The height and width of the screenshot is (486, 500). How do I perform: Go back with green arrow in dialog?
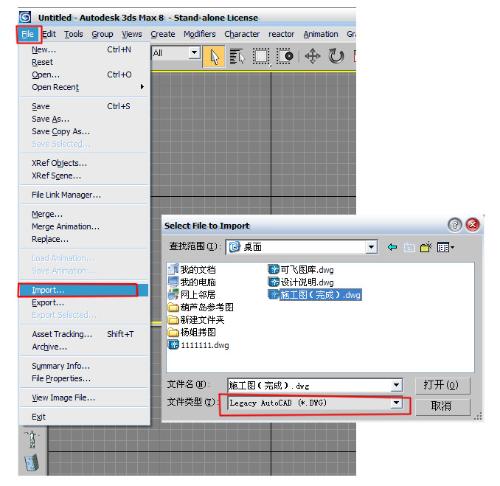392,247
